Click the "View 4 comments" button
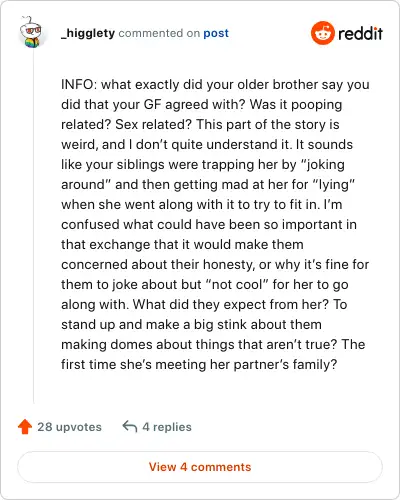 [x=200, y=467]
